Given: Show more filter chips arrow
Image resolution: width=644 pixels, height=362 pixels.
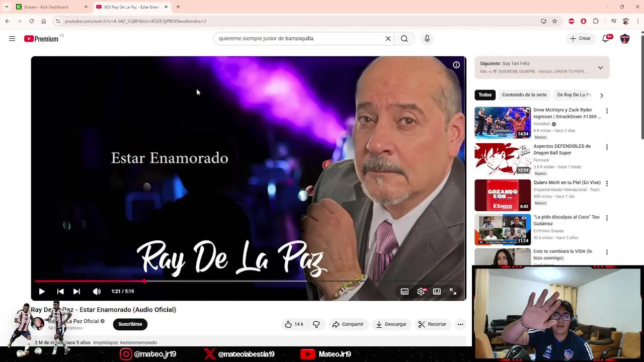Looking at the screenshot, I should click(601, 95).
